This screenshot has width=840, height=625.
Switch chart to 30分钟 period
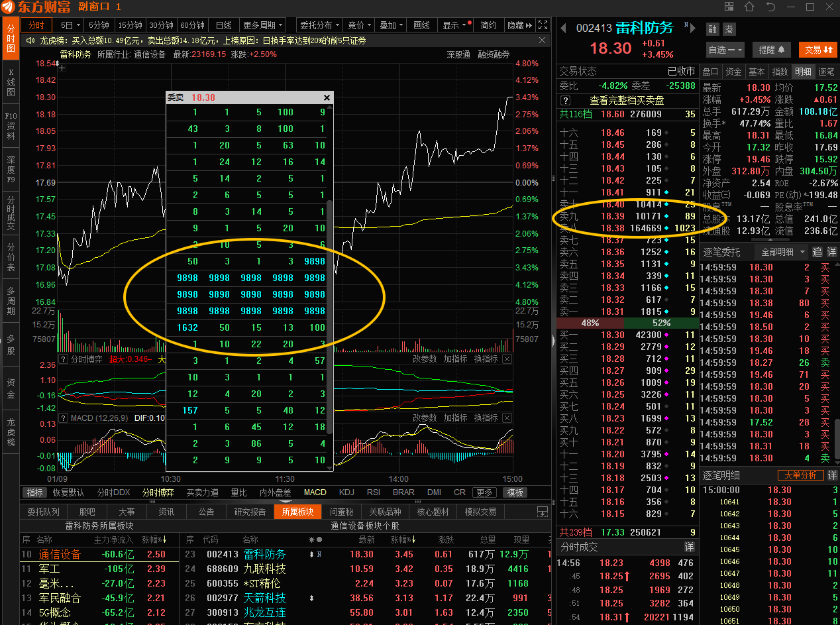[162, 25]
